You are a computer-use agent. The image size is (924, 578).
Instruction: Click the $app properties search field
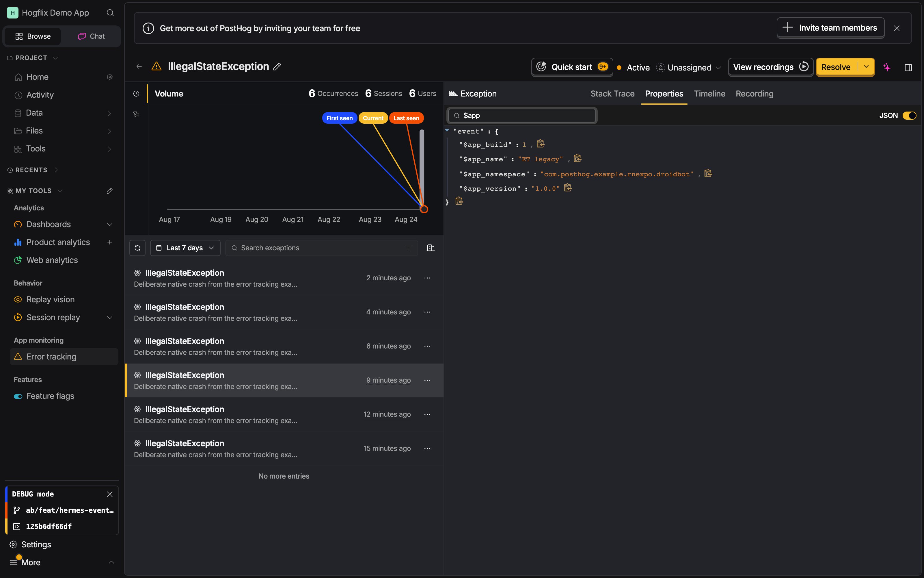pyautogui.click(x=522, y=115)
